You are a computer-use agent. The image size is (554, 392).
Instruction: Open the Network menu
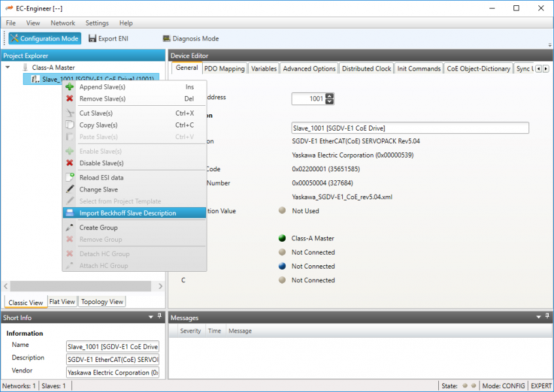(x=63, y=23)
